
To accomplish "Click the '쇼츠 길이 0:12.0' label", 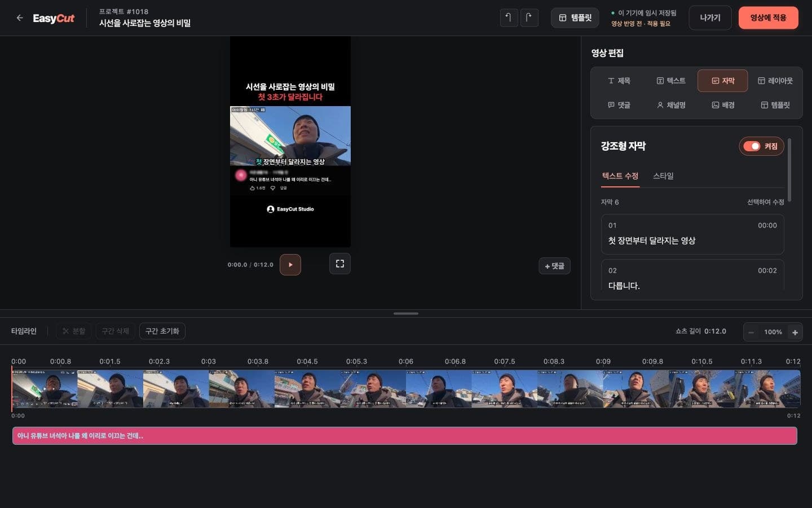I will [701, 331].
